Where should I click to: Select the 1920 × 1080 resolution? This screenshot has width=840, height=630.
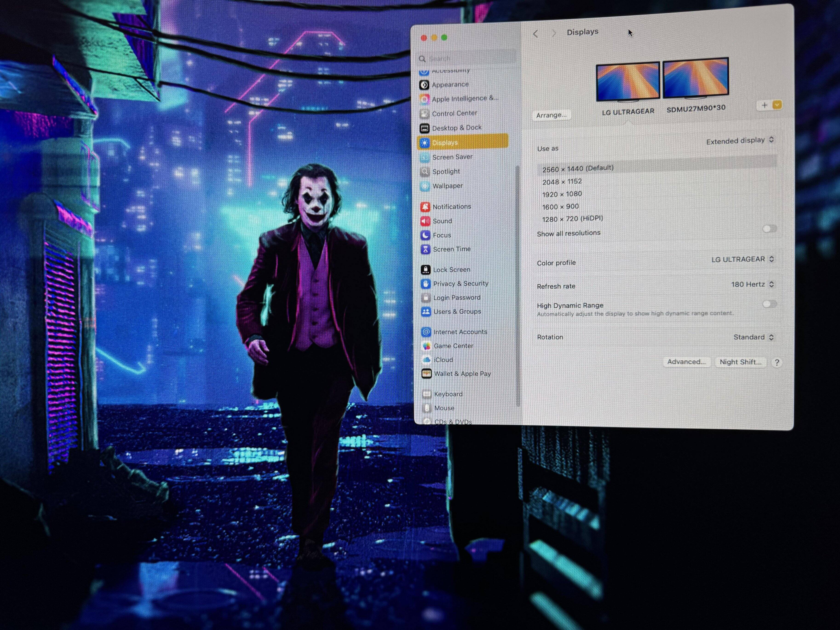coord(562,194)
